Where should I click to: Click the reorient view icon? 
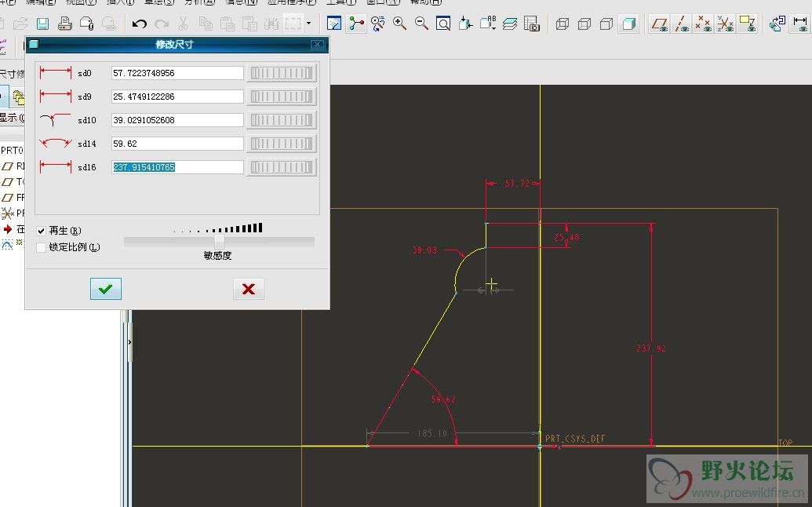point(465,24)
